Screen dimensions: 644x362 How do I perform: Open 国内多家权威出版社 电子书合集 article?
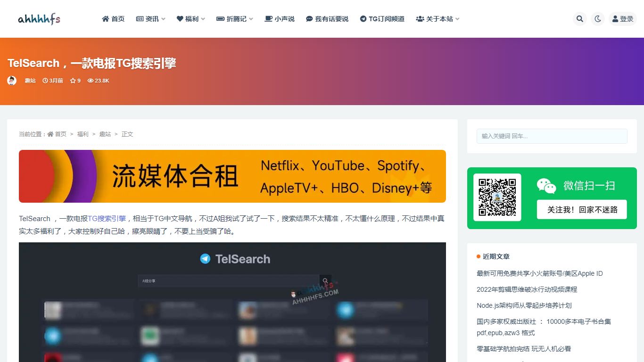pos(544,327)
